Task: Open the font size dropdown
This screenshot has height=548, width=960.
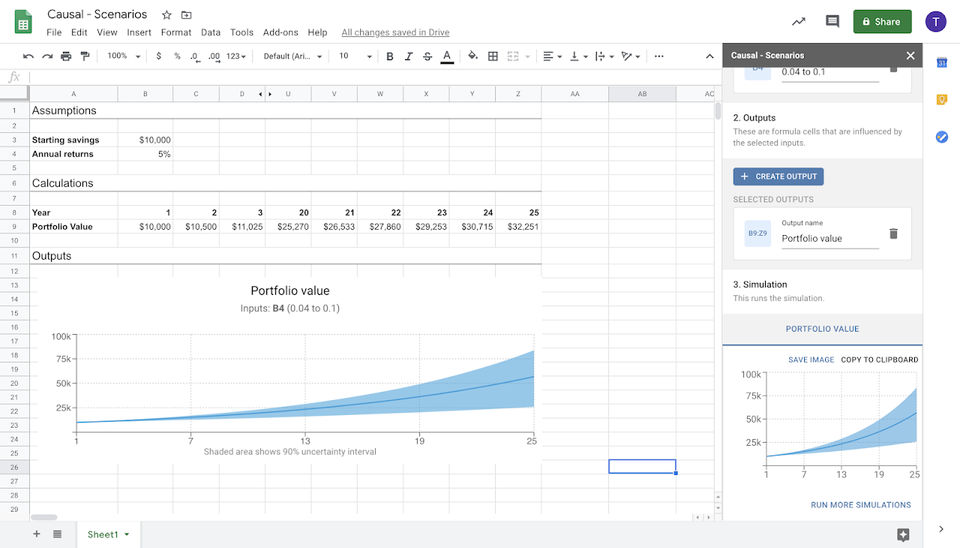Action: coord(355,56)
